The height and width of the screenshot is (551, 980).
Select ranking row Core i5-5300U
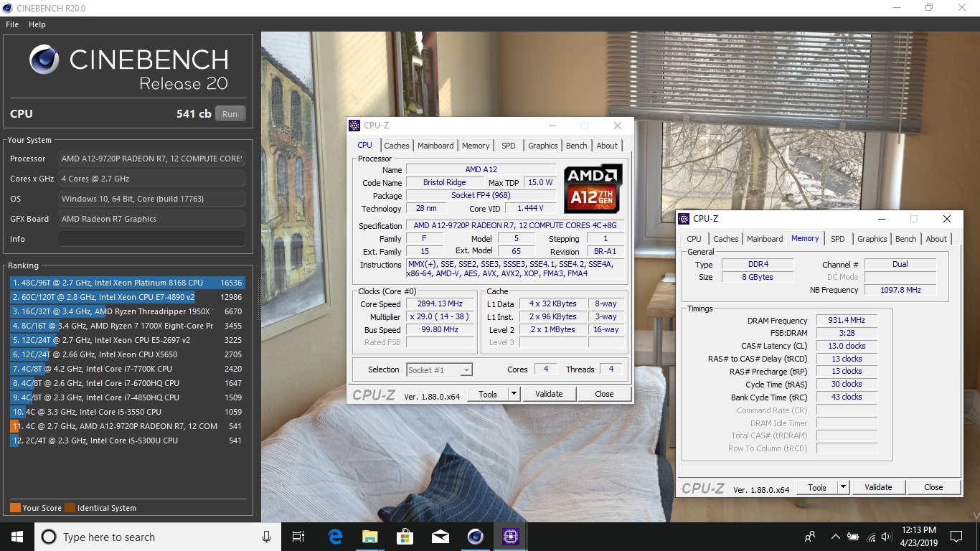128,441
